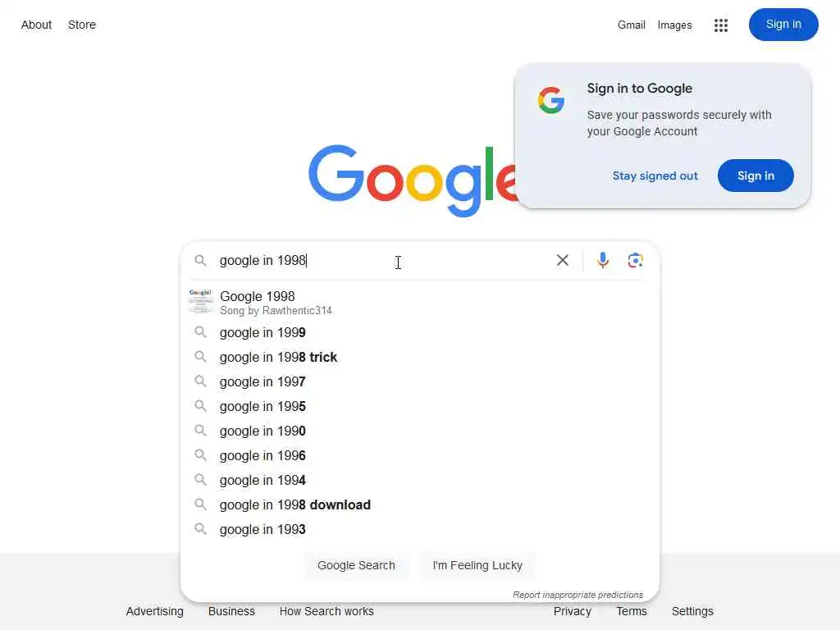The height and width of the screenshot is (630, 840).
Task: Pick the 'google in 1997' suggestion
Action: point(262,381)
